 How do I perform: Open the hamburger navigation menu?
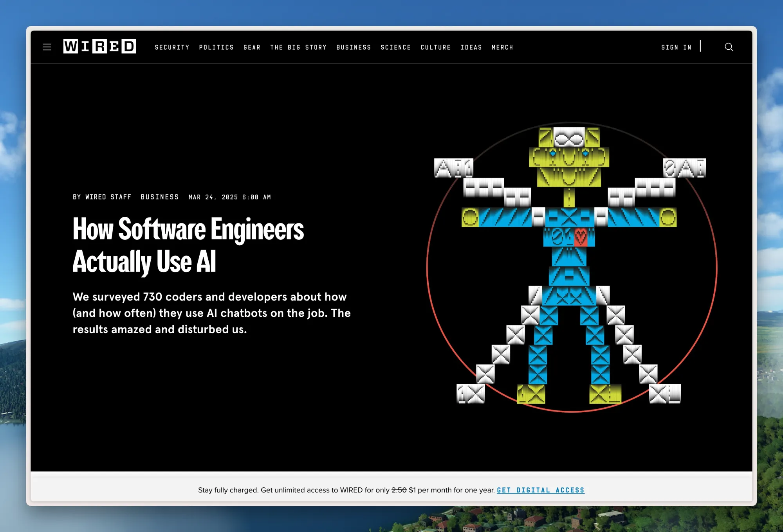coord(47,47)
